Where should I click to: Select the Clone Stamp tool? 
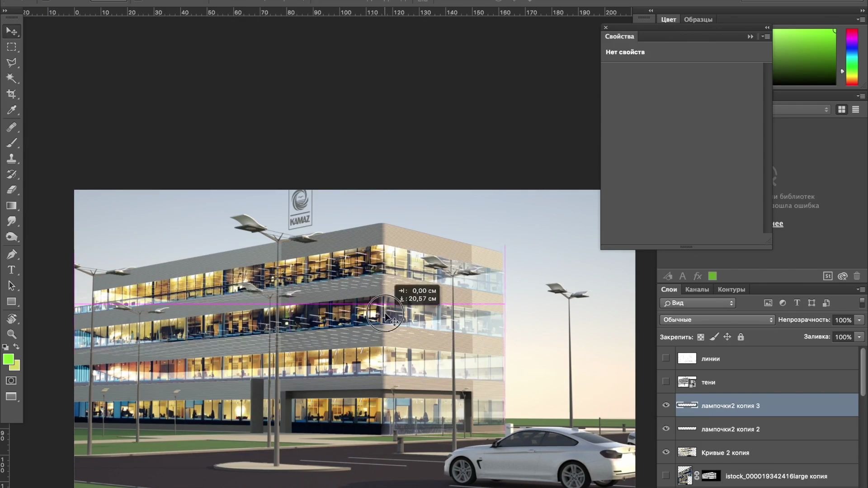point(12,159)
